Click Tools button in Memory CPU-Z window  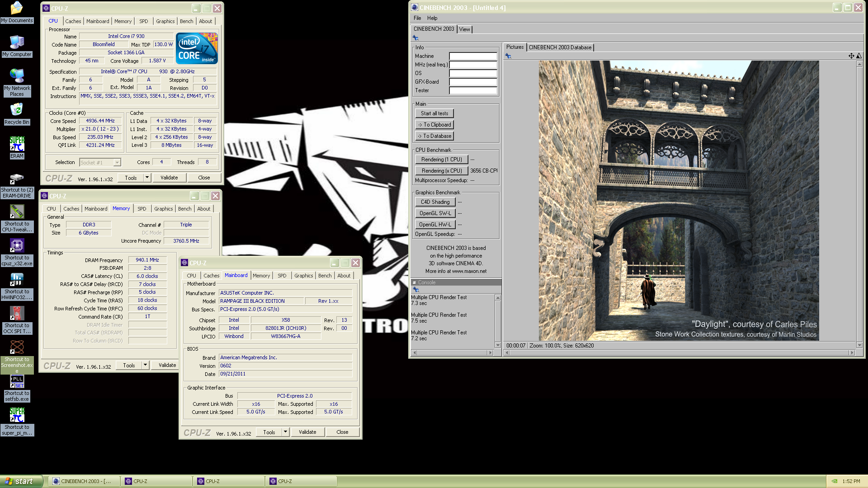tap(129, 365)
